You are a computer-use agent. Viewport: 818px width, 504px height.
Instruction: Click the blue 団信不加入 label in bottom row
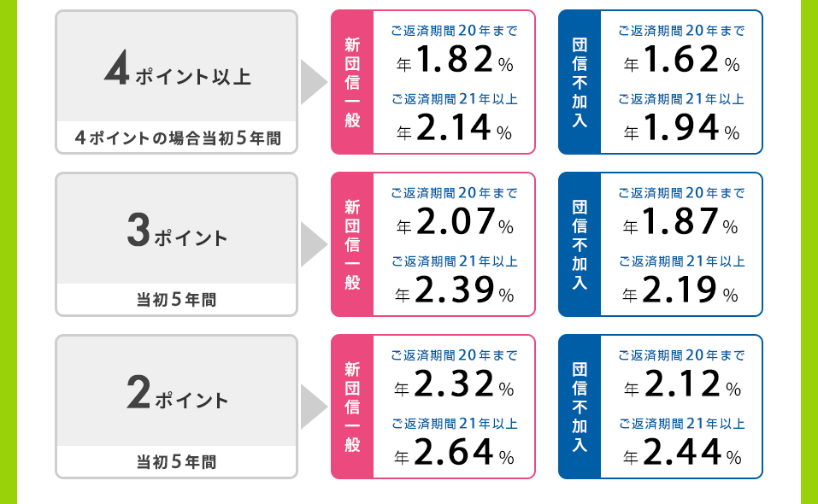point(580,407)
